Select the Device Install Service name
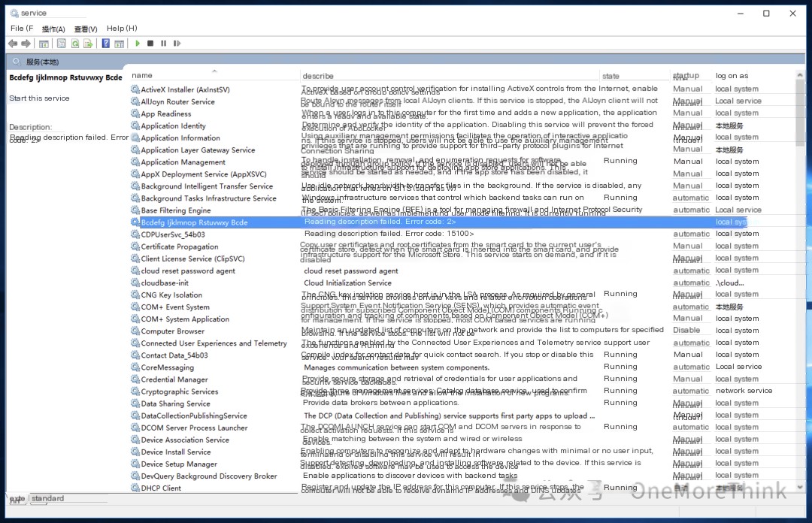 [x=175, y=452]
